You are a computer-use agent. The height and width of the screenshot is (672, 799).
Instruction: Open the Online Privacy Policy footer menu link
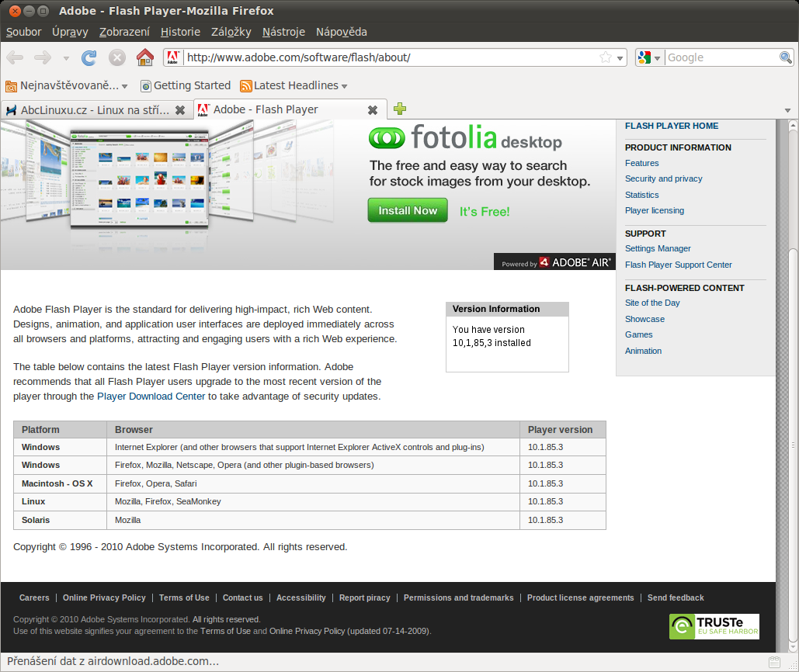point(104,598)
